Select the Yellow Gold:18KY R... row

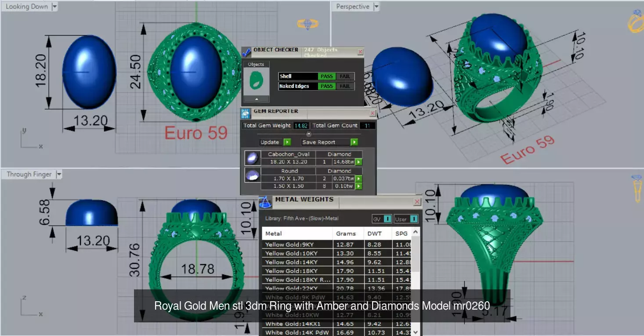click(337, 280)
